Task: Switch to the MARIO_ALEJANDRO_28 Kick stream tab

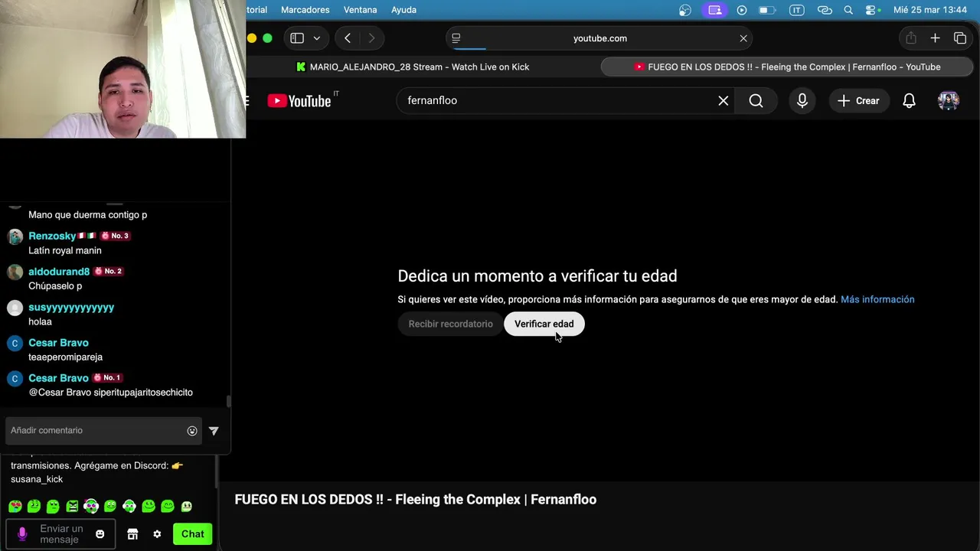Action: pos(413,67)
